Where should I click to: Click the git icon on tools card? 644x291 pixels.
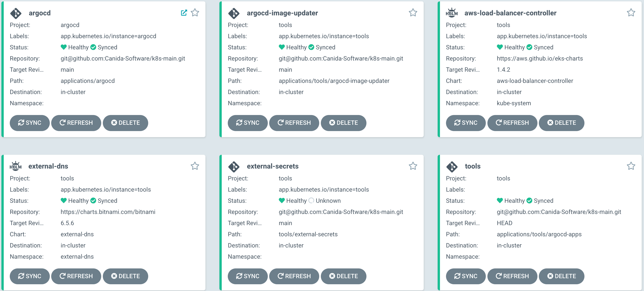click(x=452, y=167)
